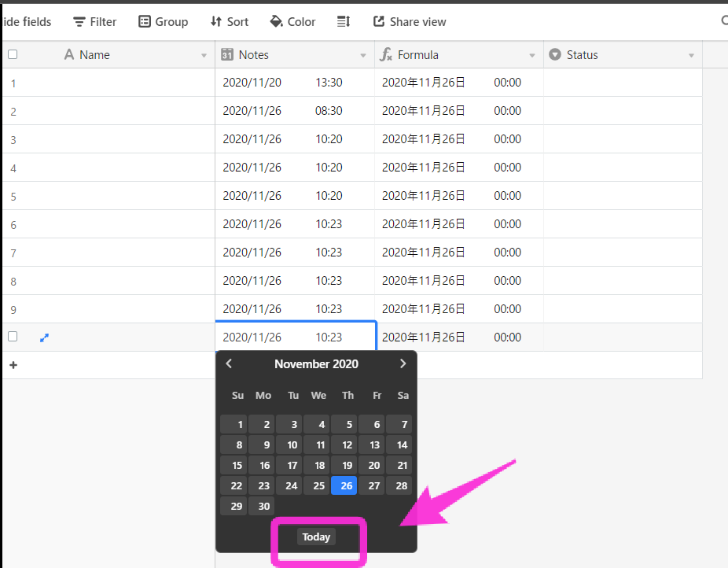Select November 26 in calendar
728x568 pixels.
point(344,485)
